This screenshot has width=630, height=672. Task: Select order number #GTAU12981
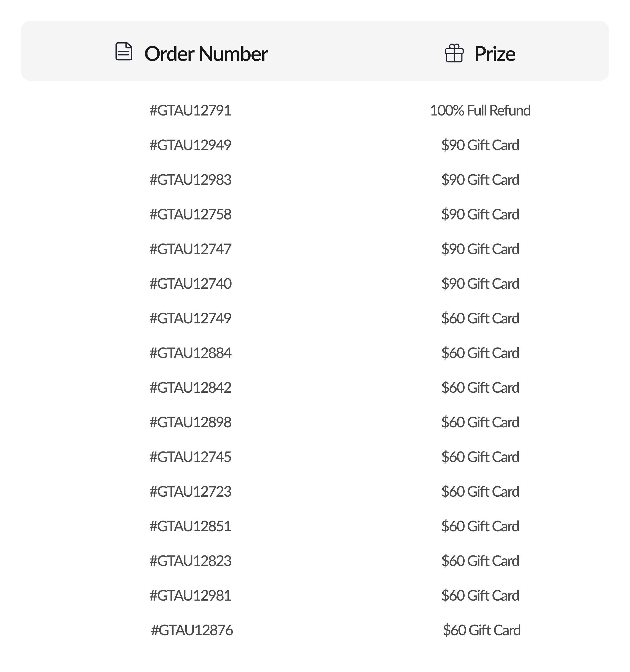(190, 596)
